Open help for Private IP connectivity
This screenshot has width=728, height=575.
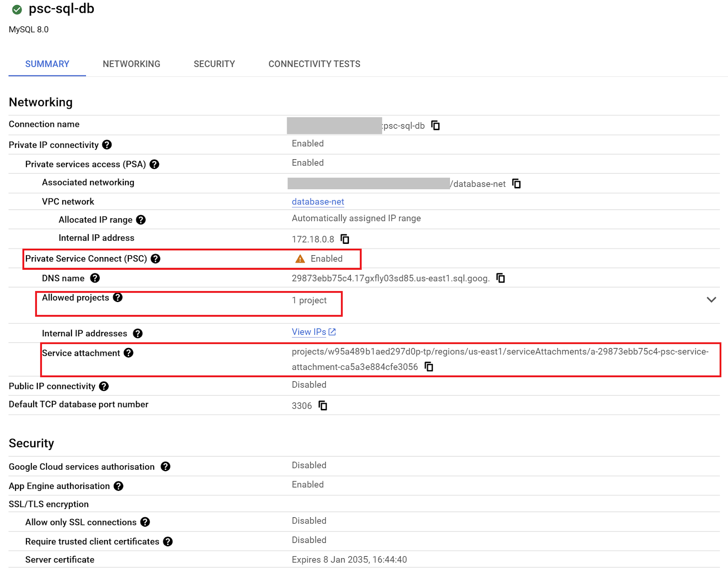tap(107, 145)
